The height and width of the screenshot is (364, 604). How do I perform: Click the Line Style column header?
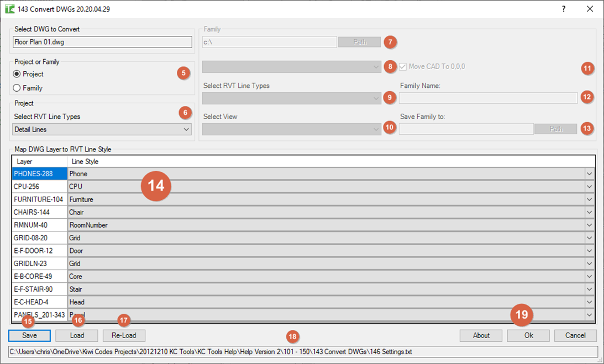coord(330,162)
